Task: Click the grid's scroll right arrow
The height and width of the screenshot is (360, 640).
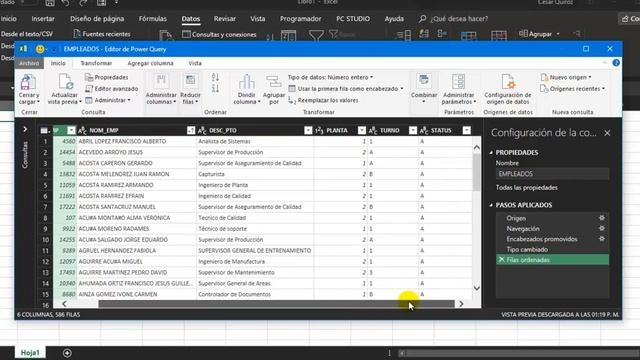Action: click(461, 304)
